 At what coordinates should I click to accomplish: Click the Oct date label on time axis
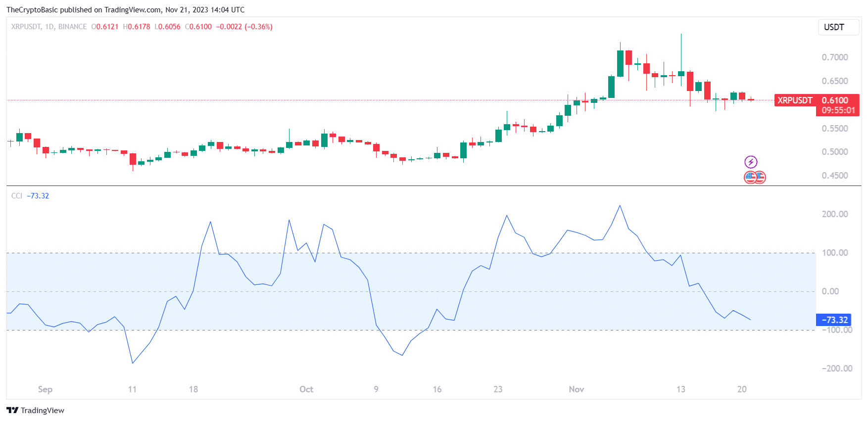tap(306, 389)
